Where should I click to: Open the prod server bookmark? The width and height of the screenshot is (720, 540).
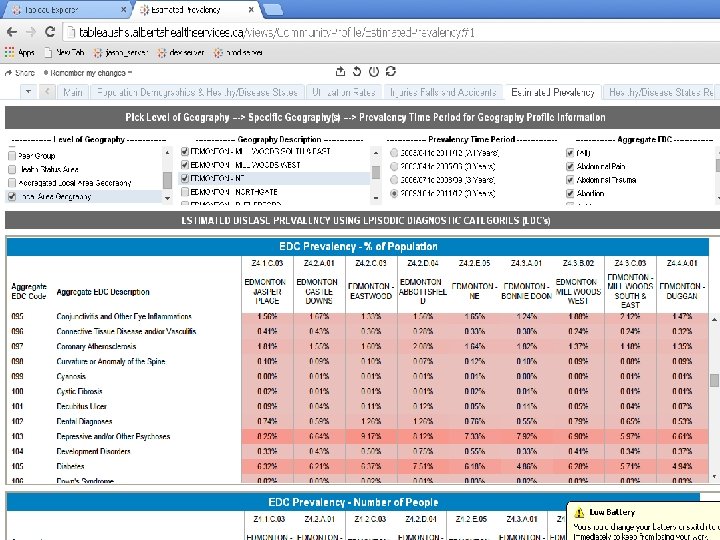(238, 53)
